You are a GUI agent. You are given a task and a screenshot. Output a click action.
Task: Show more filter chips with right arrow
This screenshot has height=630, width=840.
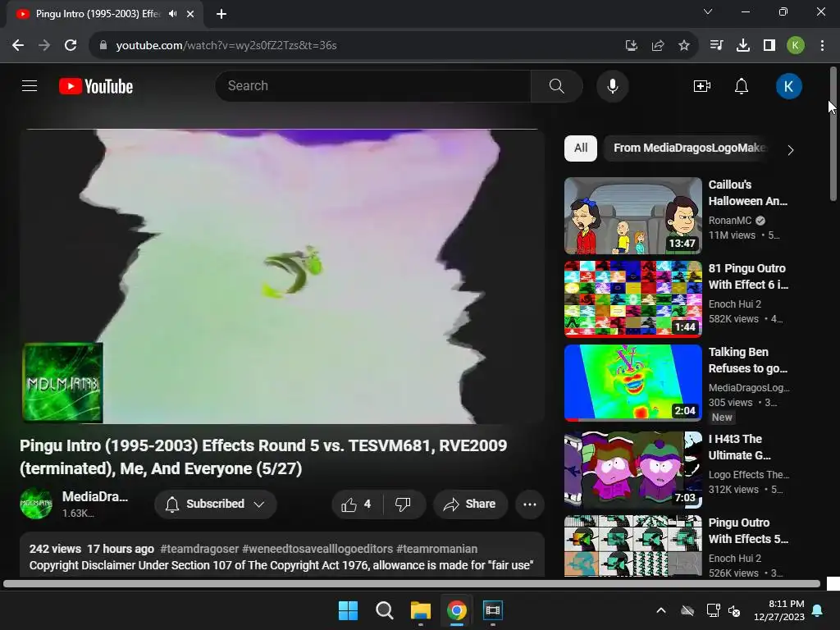click(x=791, y=150)
